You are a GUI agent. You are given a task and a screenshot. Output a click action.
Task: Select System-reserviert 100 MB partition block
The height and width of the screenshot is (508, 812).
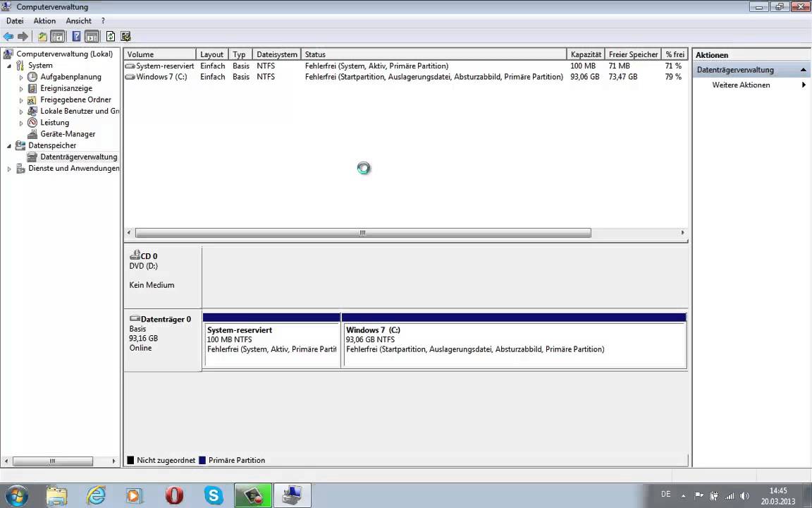pyautogui.click(x=272, y=341)
